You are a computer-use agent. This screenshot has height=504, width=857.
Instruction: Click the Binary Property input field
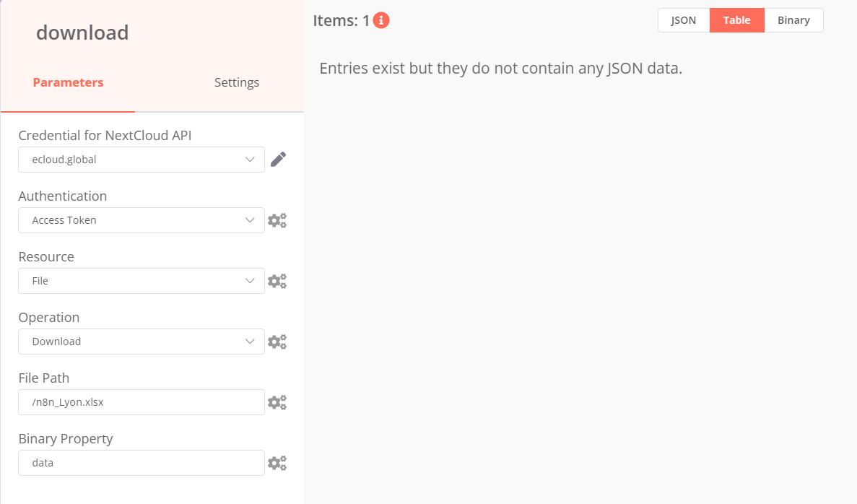point(142,463)
